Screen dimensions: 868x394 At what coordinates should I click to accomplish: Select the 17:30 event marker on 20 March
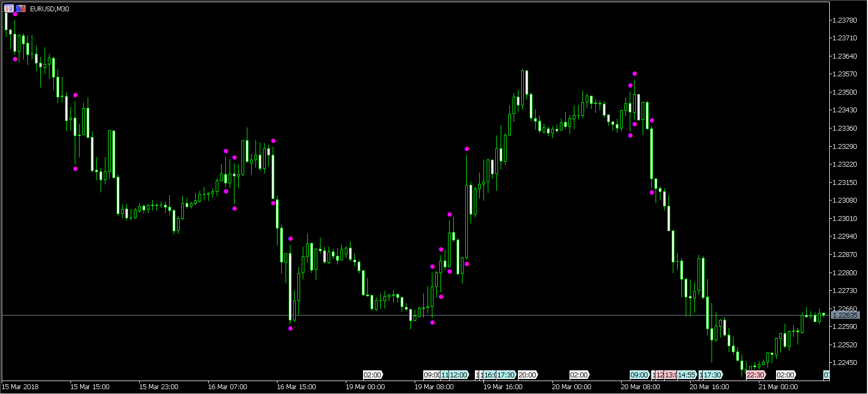712,375
